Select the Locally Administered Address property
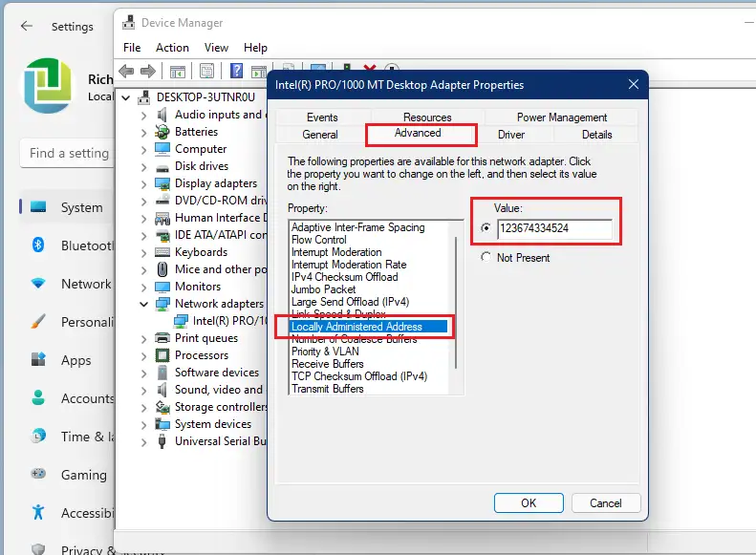Image resolution: width=756 pixels, height=555 pixels. (369, 327)
